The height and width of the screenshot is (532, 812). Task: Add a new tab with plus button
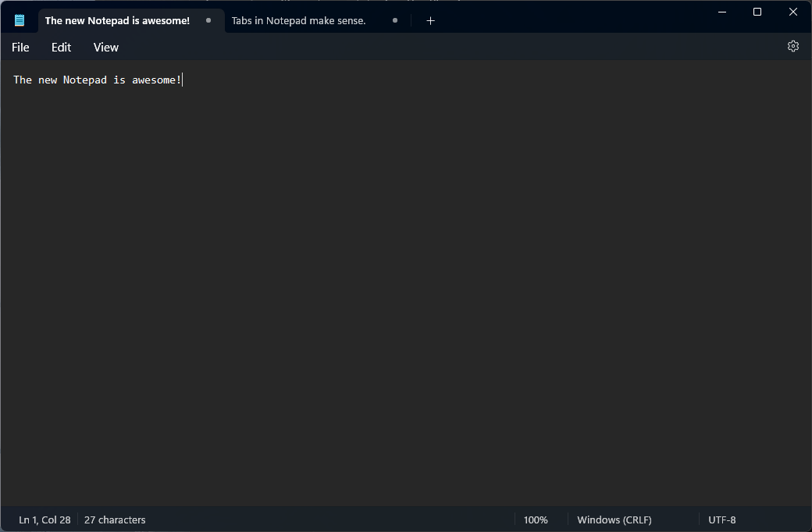click(x=430, y=21)
